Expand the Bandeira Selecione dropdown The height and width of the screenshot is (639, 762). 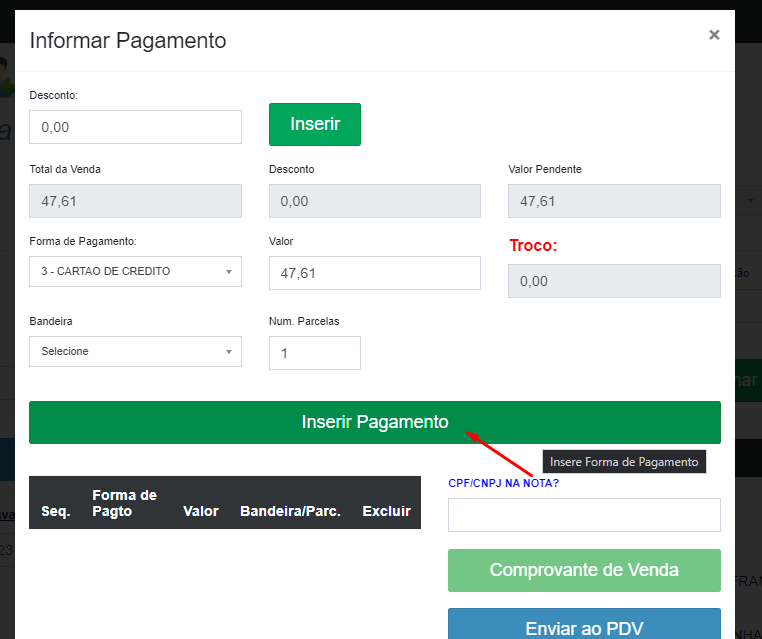tap(135, 352)
